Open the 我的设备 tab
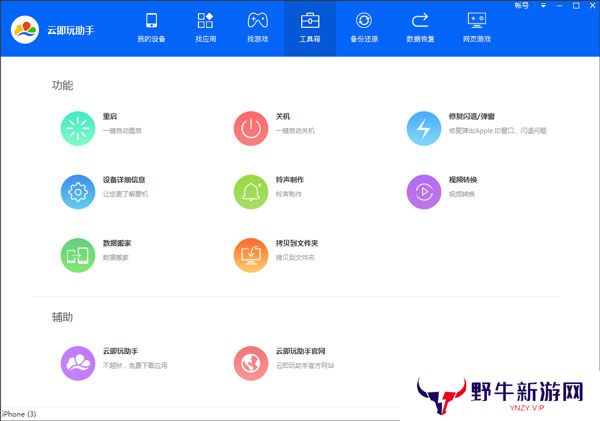Screen dimensions: 600x421 [x=152, y=28]
